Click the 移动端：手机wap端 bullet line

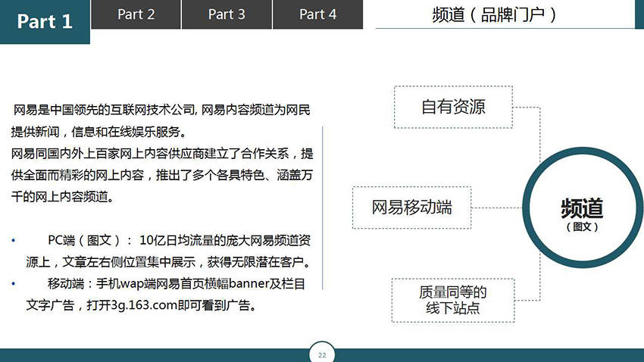tap(177, 283)
